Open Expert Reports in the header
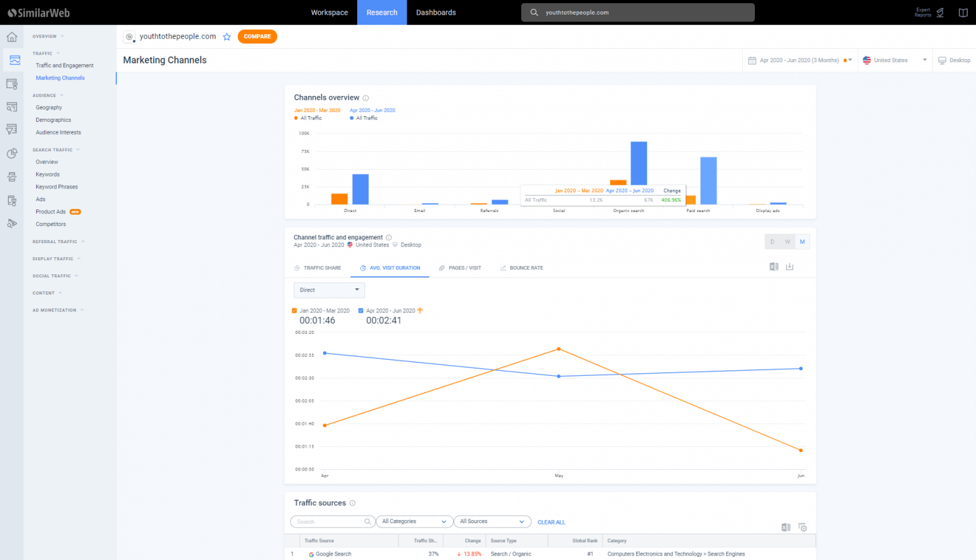Viewport: 976px width, 560px height. point(930,12)
